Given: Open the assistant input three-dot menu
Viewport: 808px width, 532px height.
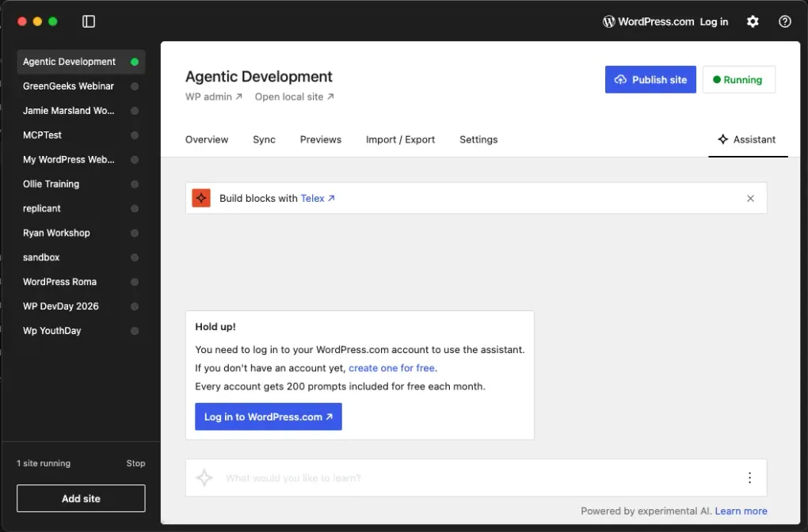Looking at the screenshot, I should click(749, 477).
